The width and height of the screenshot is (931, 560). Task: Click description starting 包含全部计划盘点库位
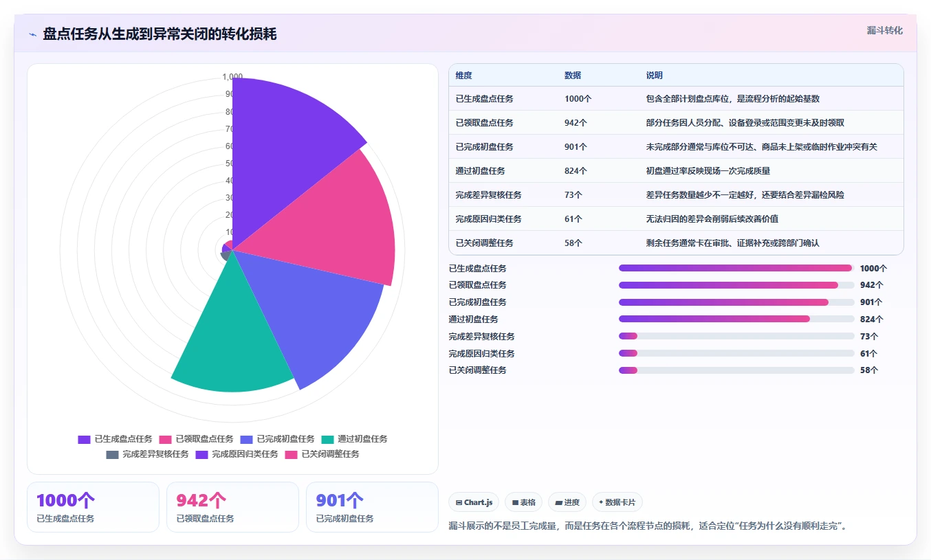pyautogui.click(x=732, y=99)
